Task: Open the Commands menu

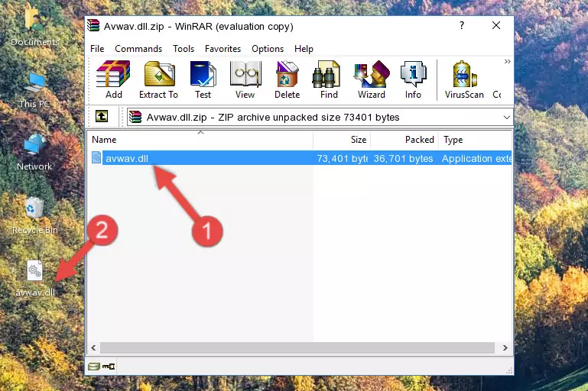Action: [138, 49]
